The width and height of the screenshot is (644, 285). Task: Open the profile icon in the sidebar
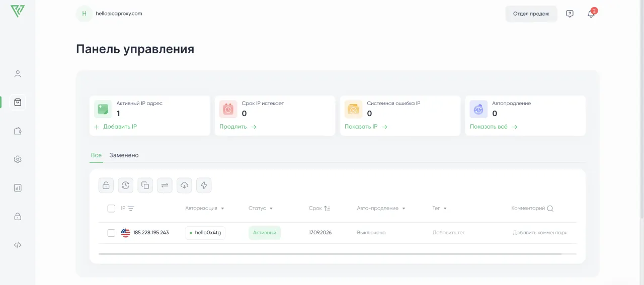coord(18,74)
